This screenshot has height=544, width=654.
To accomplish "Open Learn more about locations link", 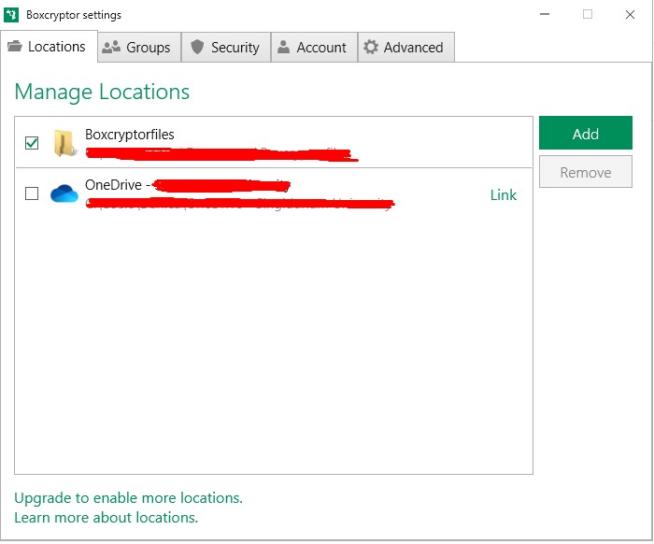I will tap(106, 517).
